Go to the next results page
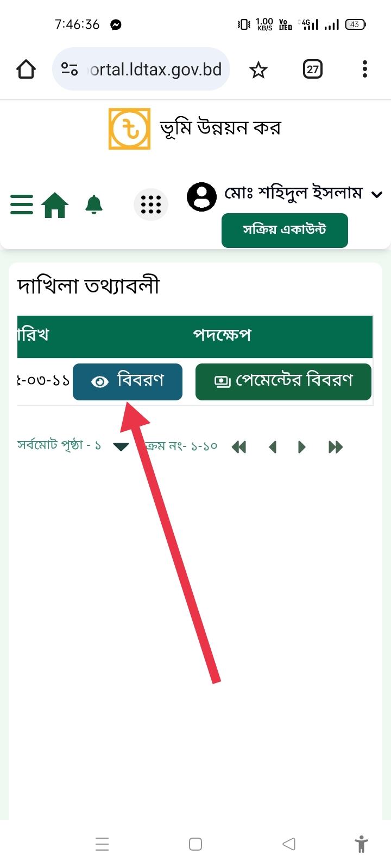Viewport: 391px width, 868px height. click(x=302, y=447)
